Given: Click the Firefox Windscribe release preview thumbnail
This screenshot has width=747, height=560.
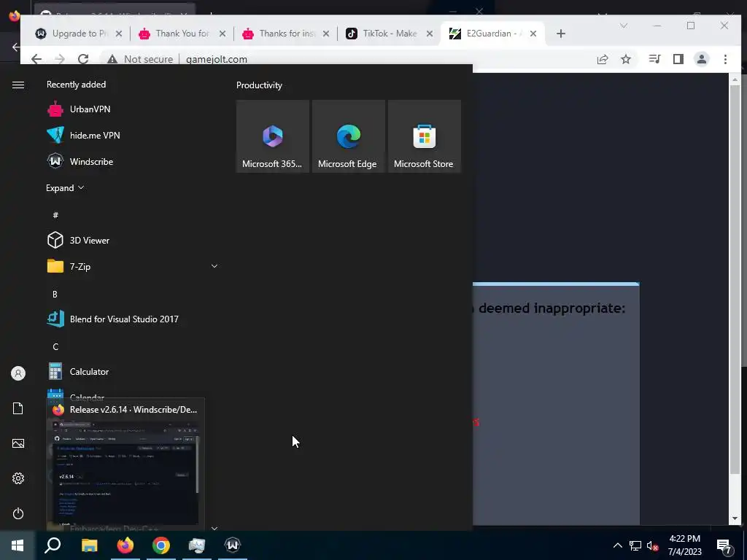Looking at the screenshot, I should [x=125, y=472].
